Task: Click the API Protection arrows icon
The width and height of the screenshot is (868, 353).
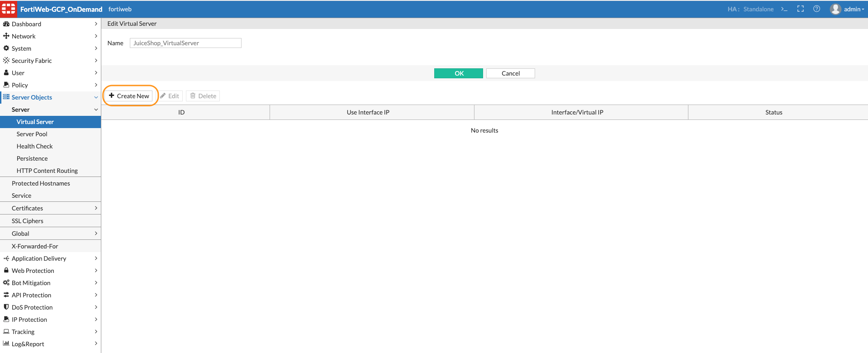Action: 6,295
